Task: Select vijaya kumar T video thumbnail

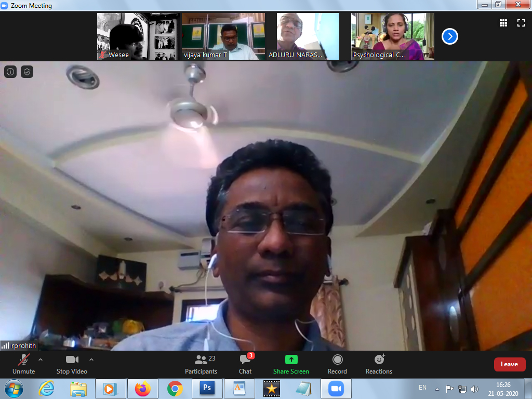Action: tap(223, 36)
